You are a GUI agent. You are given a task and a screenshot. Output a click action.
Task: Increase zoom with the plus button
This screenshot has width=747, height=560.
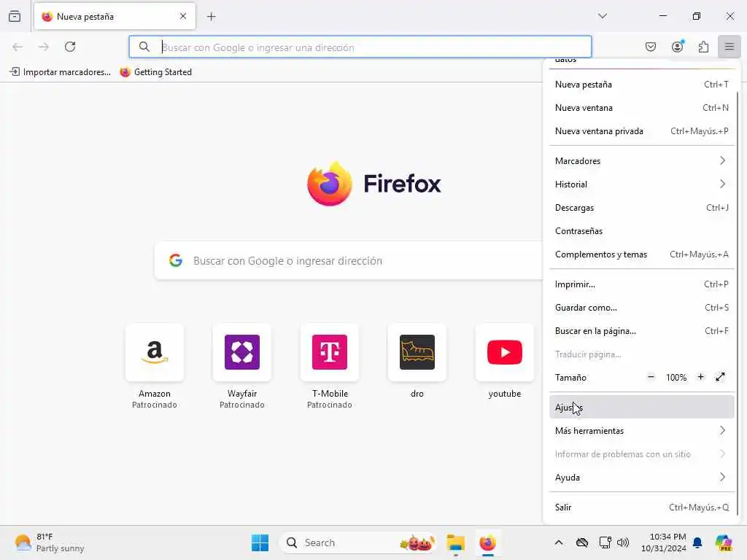tap(701, 377)
